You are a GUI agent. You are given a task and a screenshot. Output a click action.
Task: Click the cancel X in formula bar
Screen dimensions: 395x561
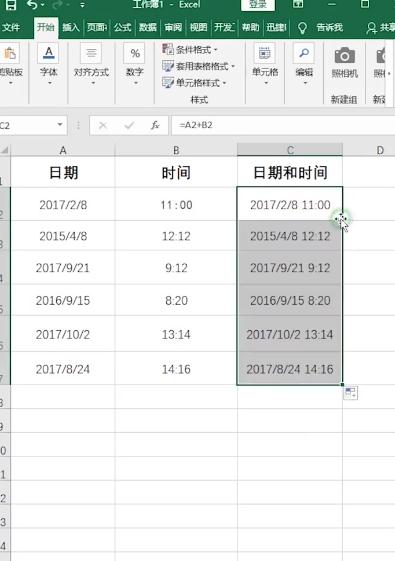tap(103, 125)
